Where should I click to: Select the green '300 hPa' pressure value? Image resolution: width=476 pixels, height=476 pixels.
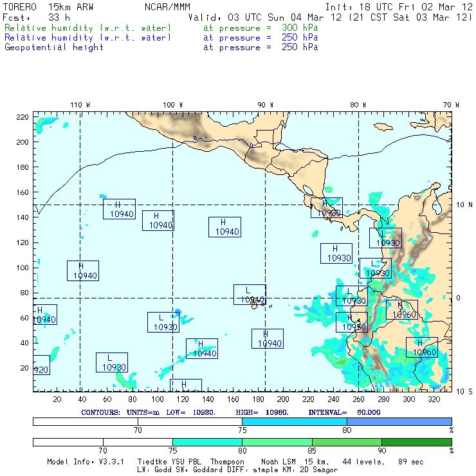(x=300, y=28)
